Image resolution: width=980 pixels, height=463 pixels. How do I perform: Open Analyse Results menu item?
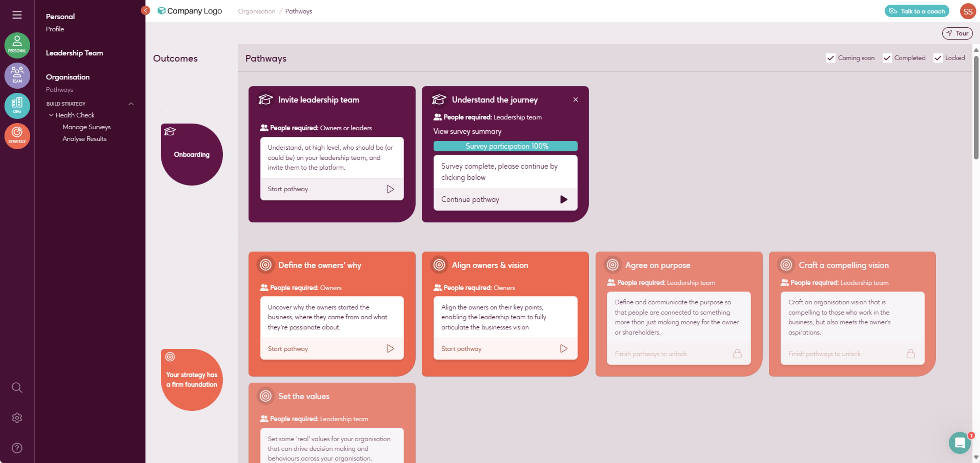click(x=84, y=139)
